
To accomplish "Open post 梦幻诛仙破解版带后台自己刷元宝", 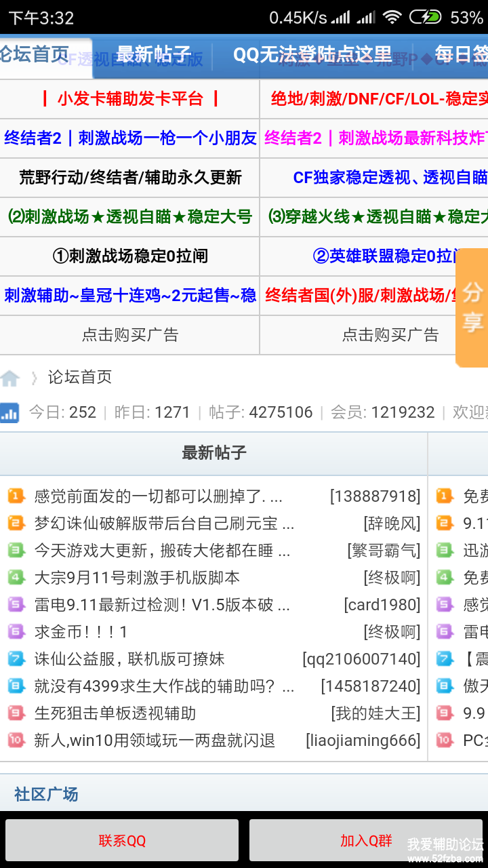I will 165,524.
